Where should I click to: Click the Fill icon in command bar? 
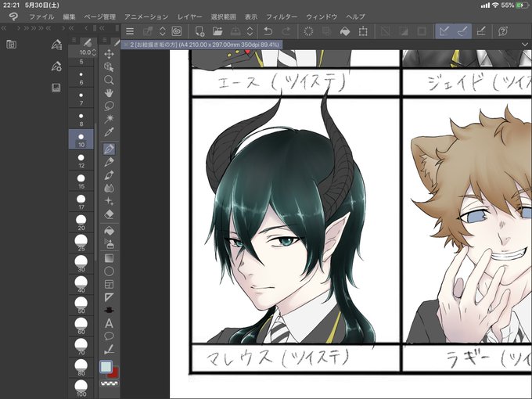(x=345, y=31)
